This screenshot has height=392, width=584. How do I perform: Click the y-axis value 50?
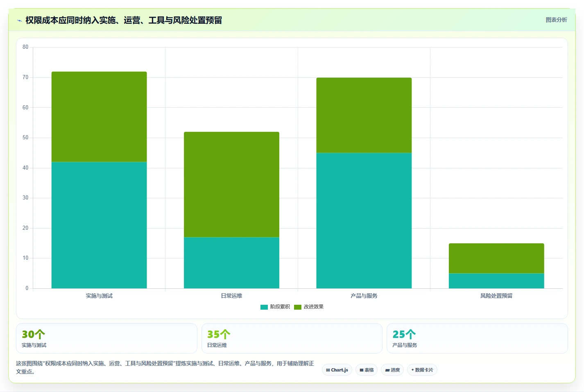[x=25, y=138]
